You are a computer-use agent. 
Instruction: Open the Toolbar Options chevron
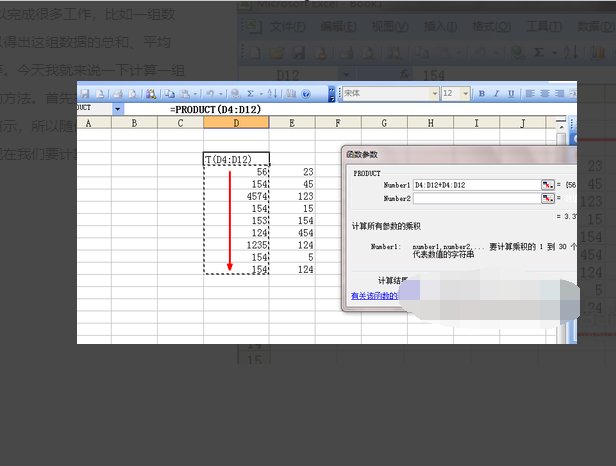click(x=332, y=94)
